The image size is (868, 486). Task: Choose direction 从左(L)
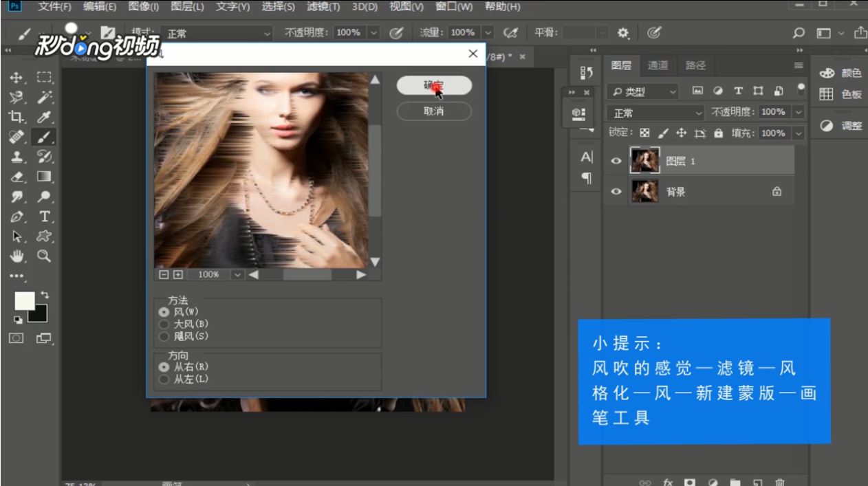(164, 379)
